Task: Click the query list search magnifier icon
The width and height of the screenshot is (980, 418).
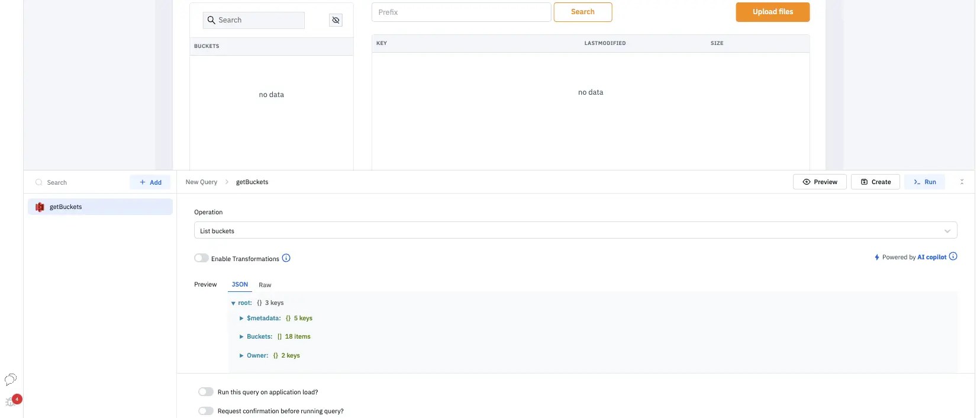Action: coord(39,182)
